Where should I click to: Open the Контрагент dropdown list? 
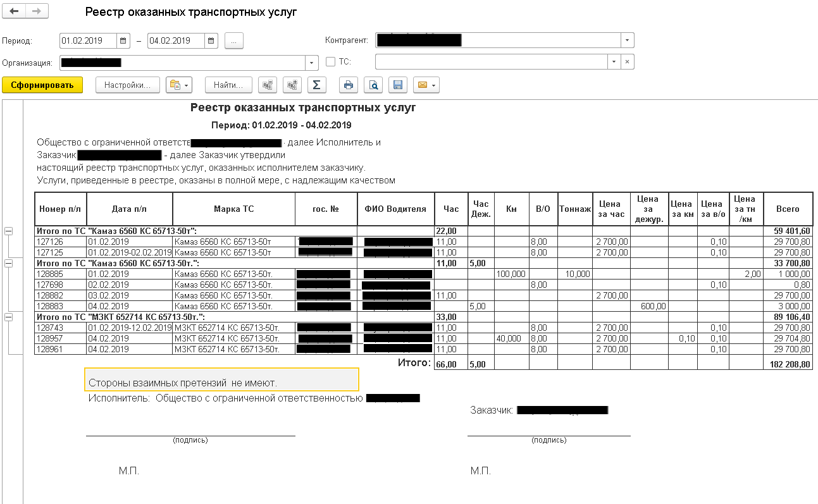click(627, 40)
